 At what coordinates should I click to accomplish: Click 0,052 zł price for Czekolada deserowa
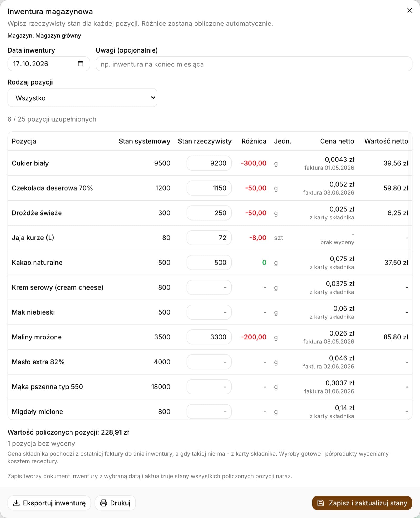pos(342,184)
